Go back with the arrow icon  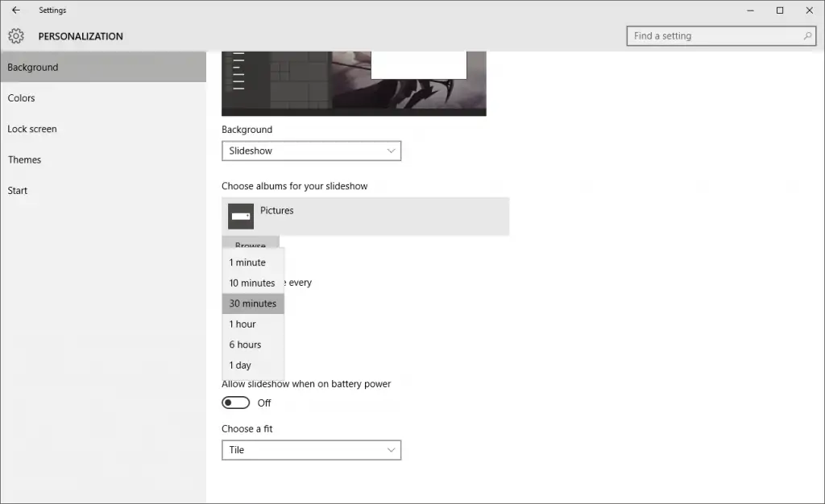(x=16, y=10)
